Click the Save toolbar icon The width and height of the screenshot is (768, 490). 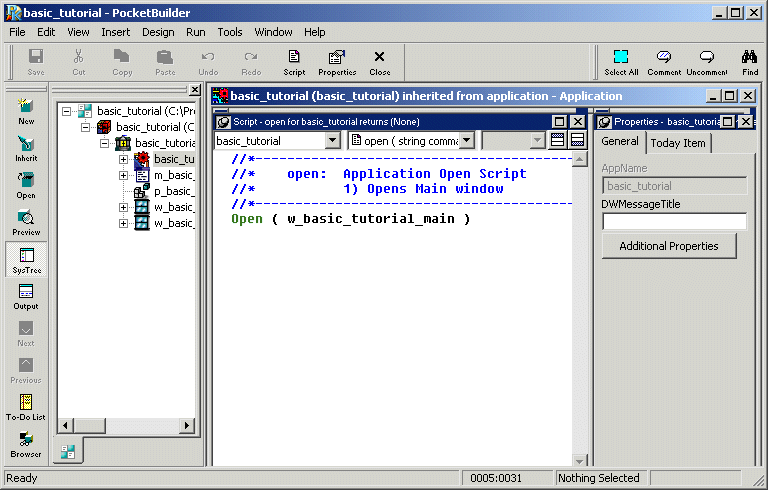[36, 62]
